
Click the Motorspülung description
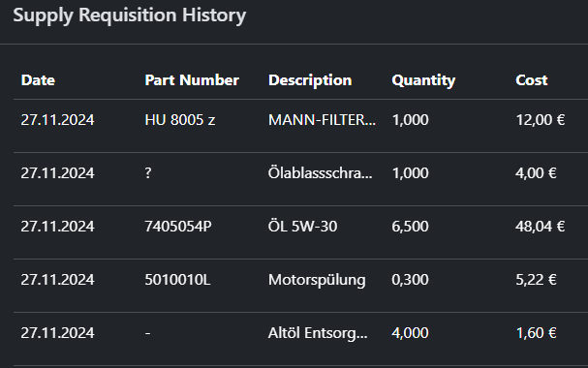pos(317,280)
